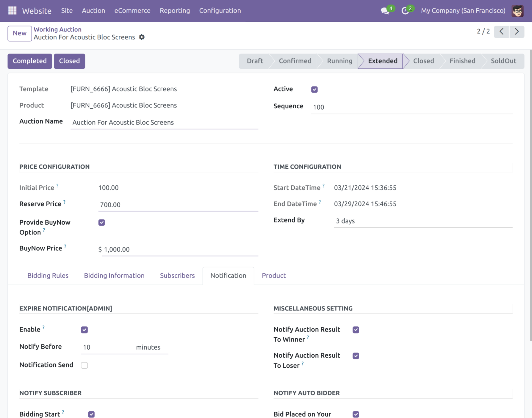Show help tooltip for Initial Price
Viewport: 532px width, 418px height.
[x=57, y=185]
